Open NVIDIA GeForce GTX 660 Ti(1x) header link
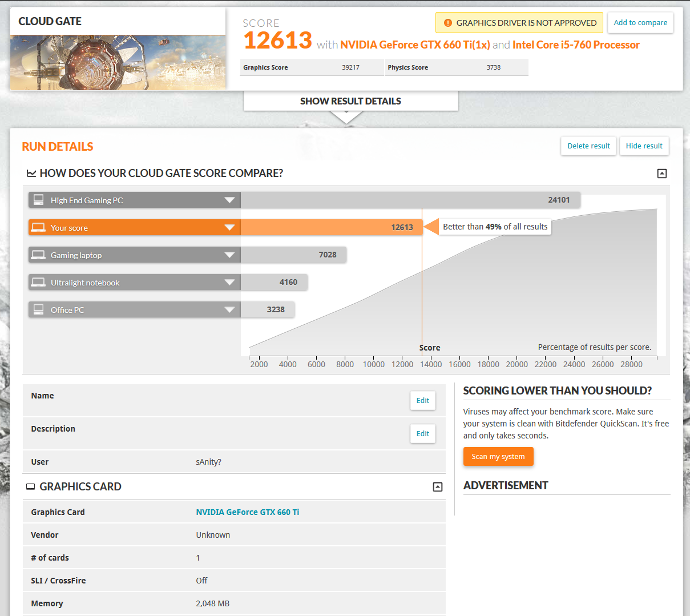Viewport: 690px width, 616px height. pos(415,45)
